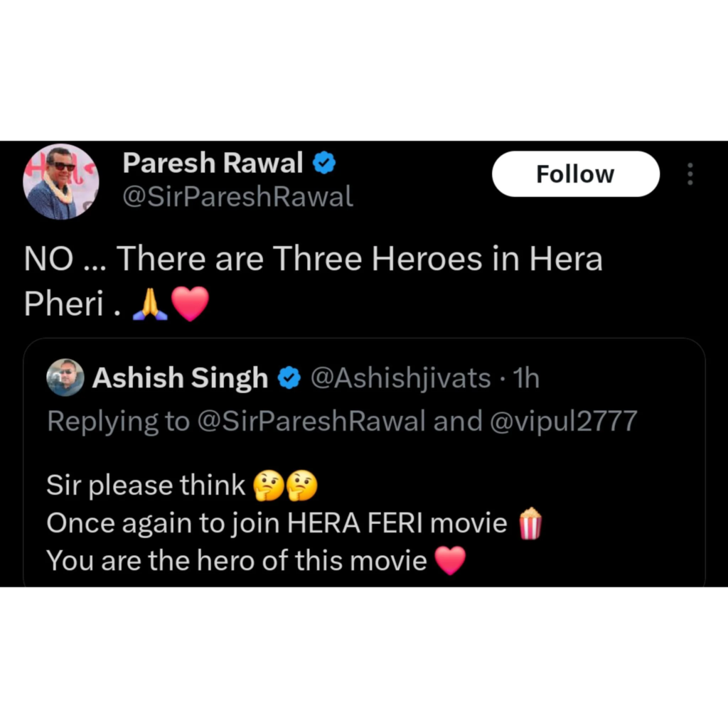
Task: Click Ashish Singh's verified badge
Action: 289,378
